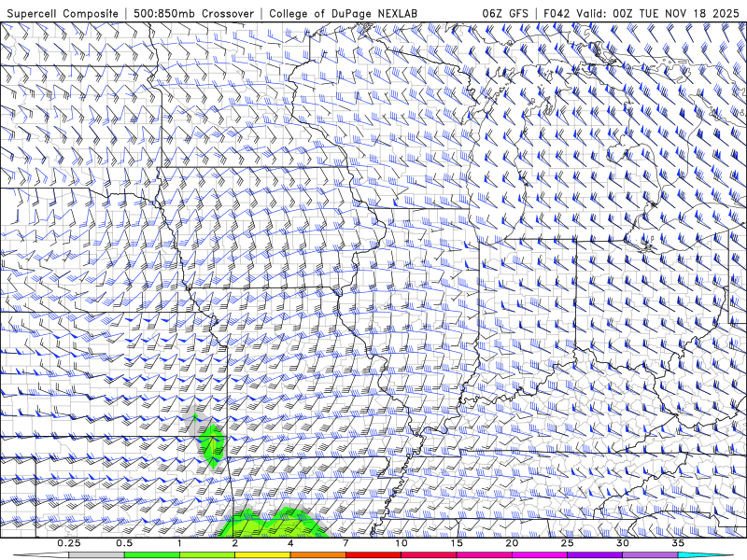Click the "500:850mb Crossover" header label
747x560 pixels.
coord(194,13)
